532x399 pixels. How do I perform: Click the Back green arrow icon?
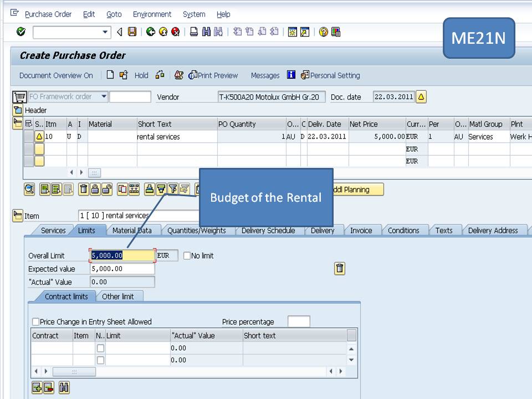click(x=151, y=32)
